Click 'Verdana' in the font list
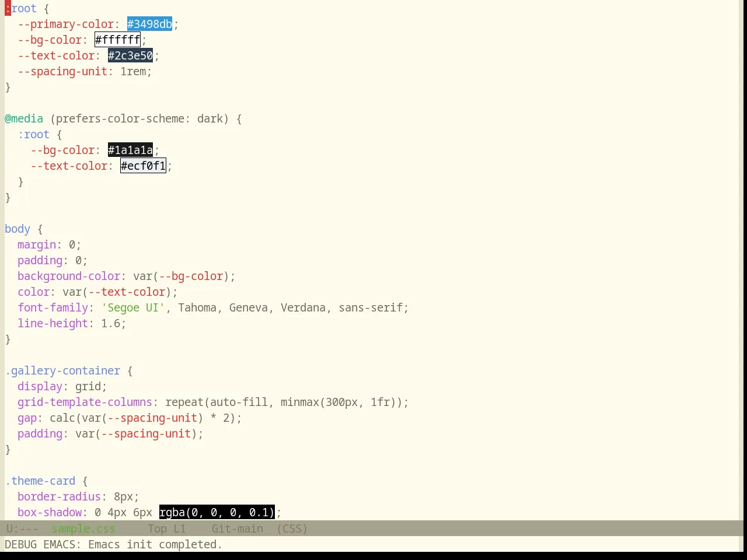 coord(303,307)
